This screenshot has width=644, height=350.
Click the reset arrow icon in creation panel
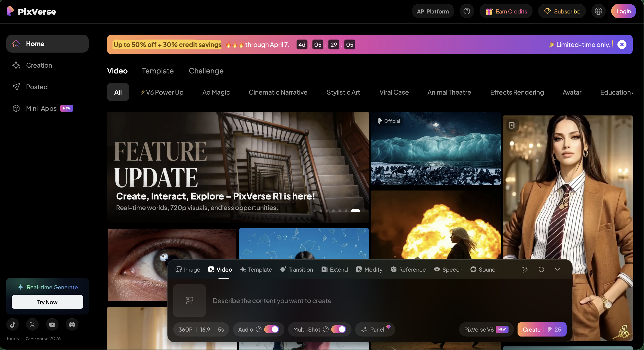click(x=541, y=269)
